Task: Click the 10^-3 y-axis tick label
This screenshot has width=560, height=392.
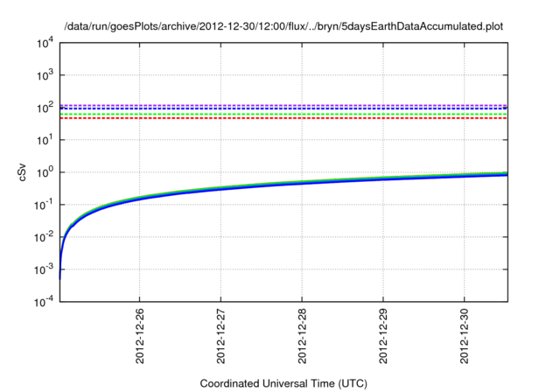Action: (x=45, y=269)
